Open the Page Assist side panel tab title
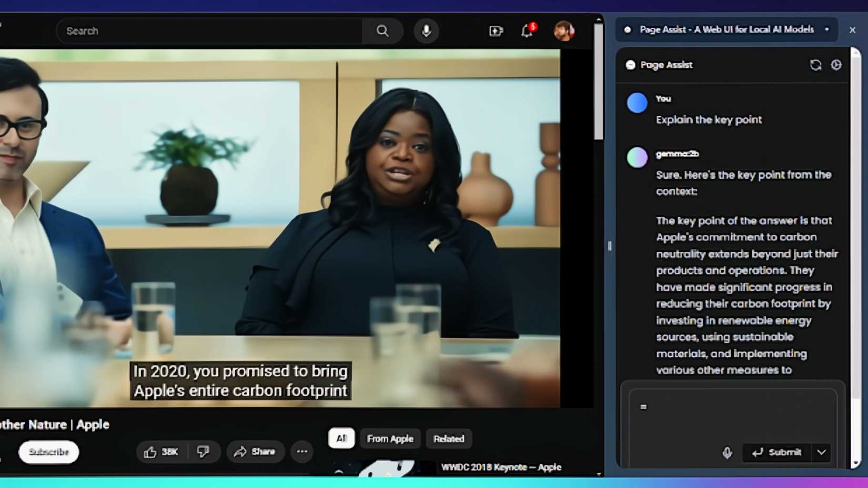Image resolution: width=868 pixels, height=488 pixels. point(726,29)
